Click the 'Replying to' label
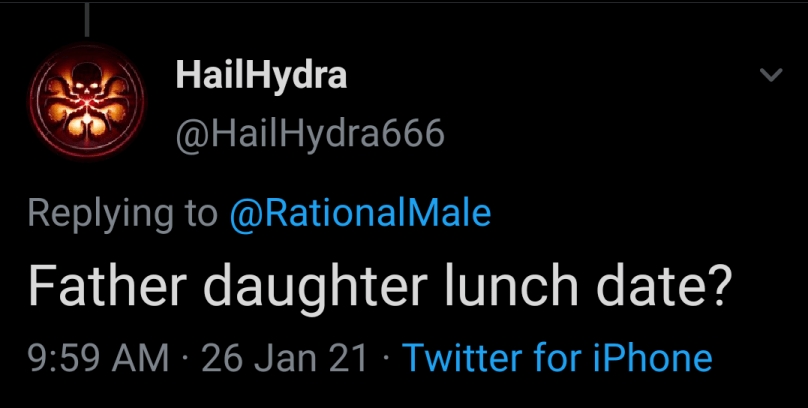This screenshot has height=408, width=808. click(122, 213)
